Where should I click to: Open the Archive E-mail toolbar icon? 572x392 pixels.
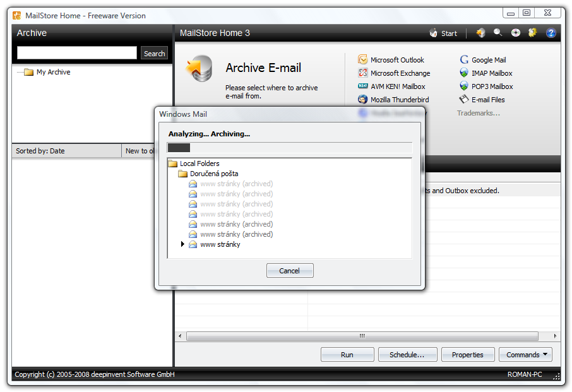click(x=481, y=33)
